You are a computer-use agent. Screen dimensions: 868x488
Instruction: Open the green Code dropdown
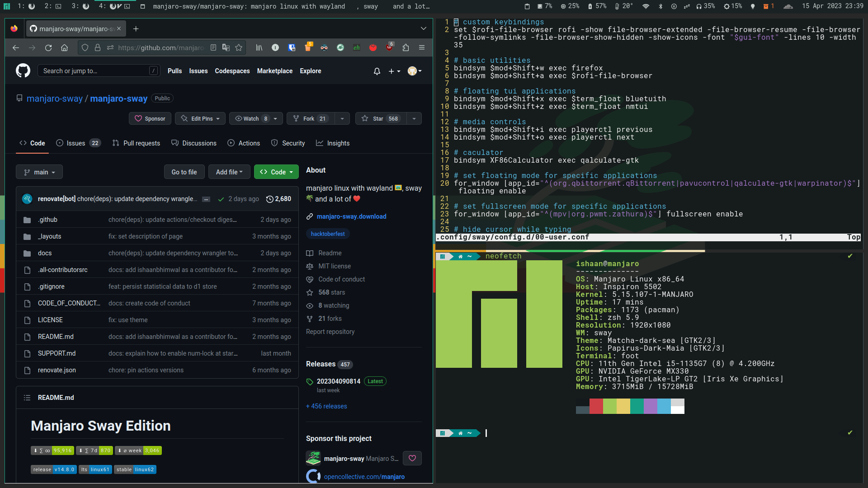tap(276, 172)
